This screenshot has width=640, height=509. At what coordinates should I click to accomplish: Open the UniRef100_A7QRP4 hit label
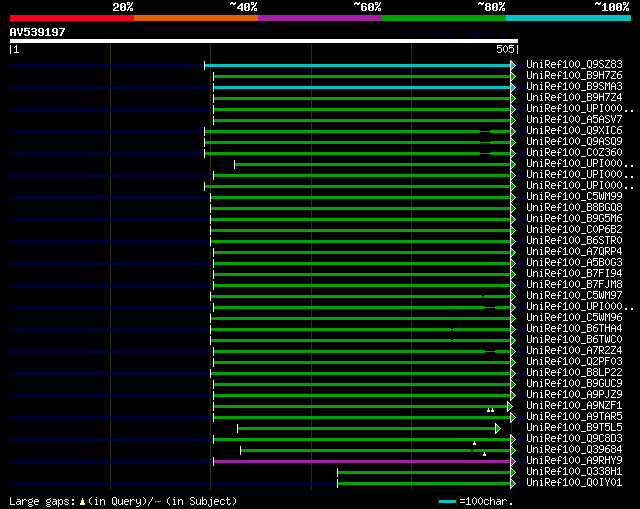tap(574, 251)
